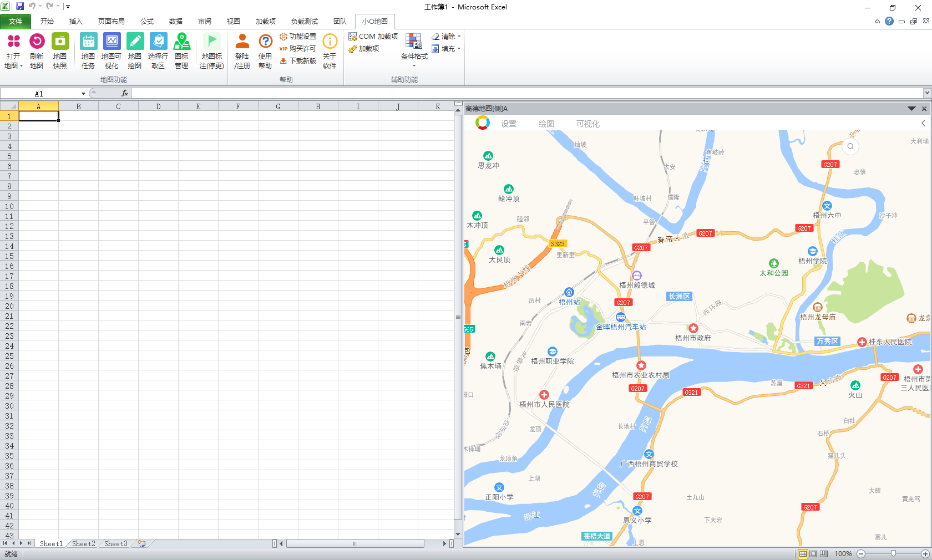The width and height of the screenshot is (932, 560).
Task: Click the formula bar input field
Action: point(527,93)
